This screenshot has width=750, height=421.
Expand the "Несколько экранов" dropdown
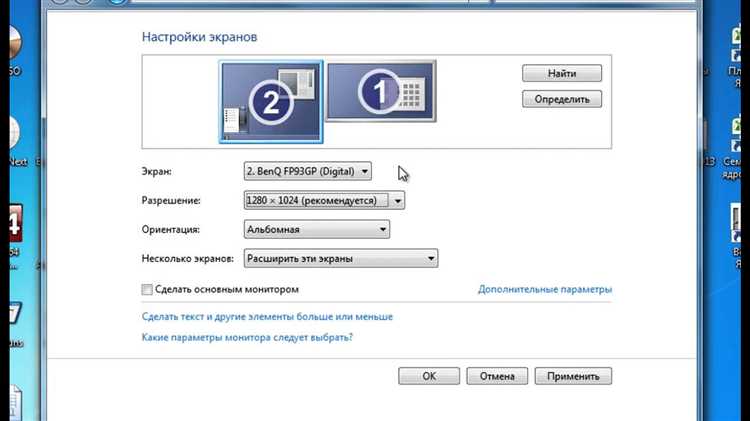click(x=341, y=258)
